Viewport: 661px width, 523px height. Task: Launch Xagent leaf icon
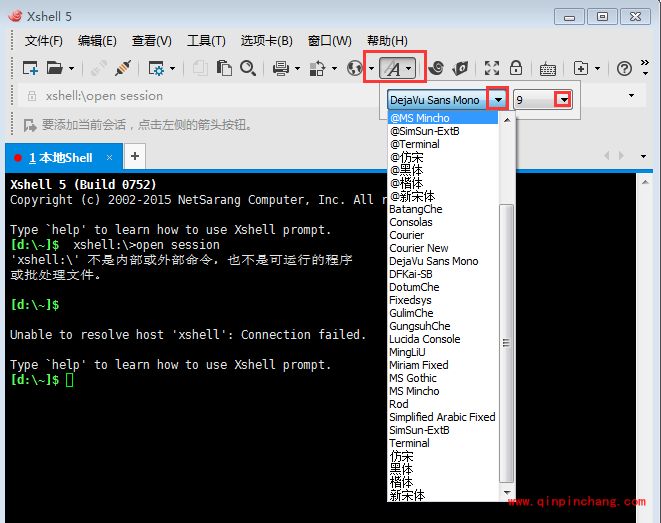[x=460, y=68]
